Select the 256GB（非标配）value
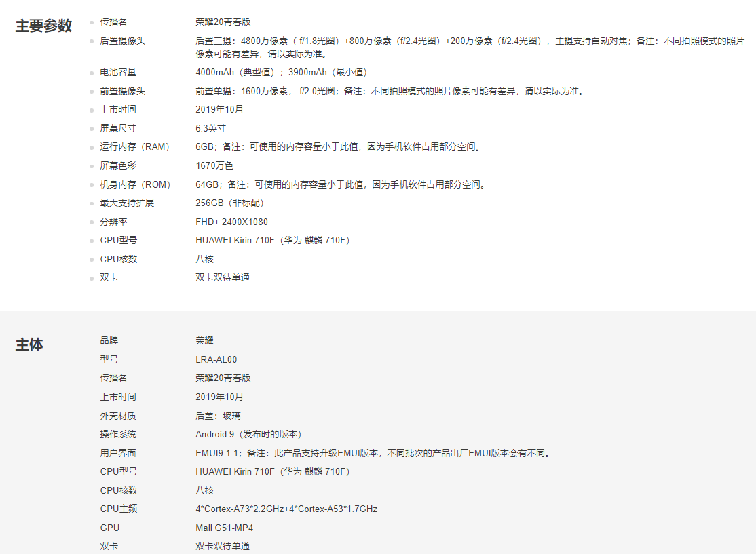The width and height of the screenshot is (756, 554). pyautogui.click(x=229, y=203)
